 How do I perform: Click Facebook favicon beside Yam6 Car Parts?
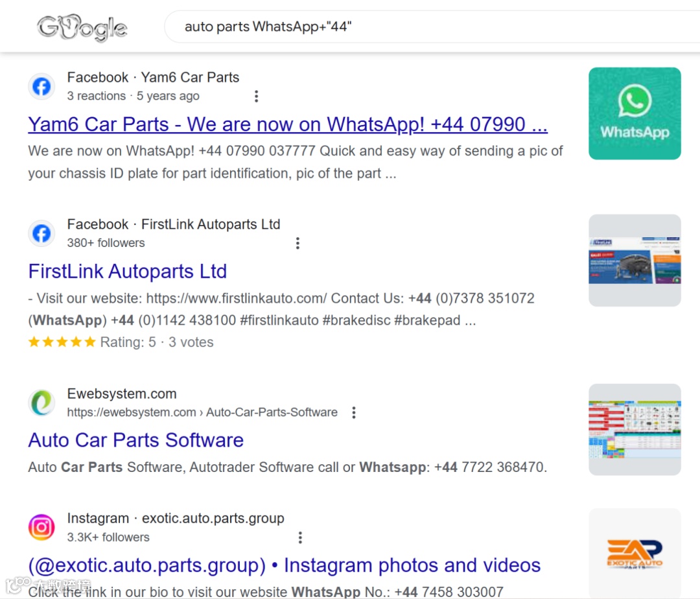[41, 86]
